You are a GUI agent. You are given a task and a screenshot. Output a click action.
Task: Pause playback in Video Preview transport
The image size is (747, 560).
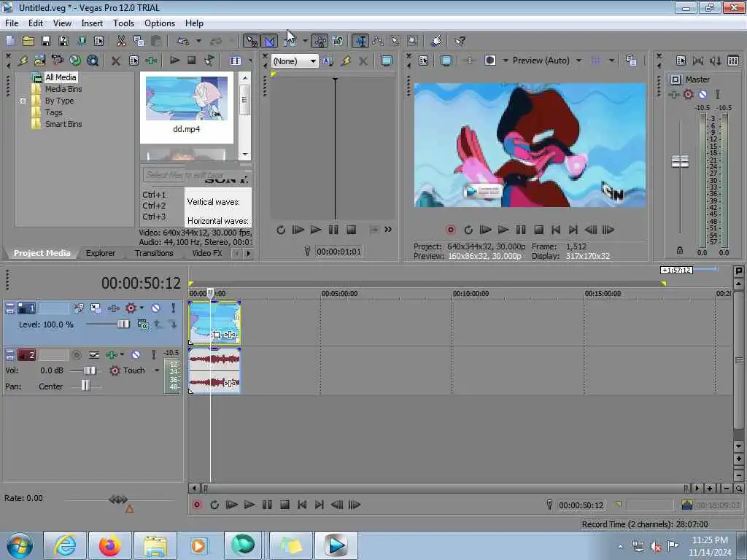point(521,230)
